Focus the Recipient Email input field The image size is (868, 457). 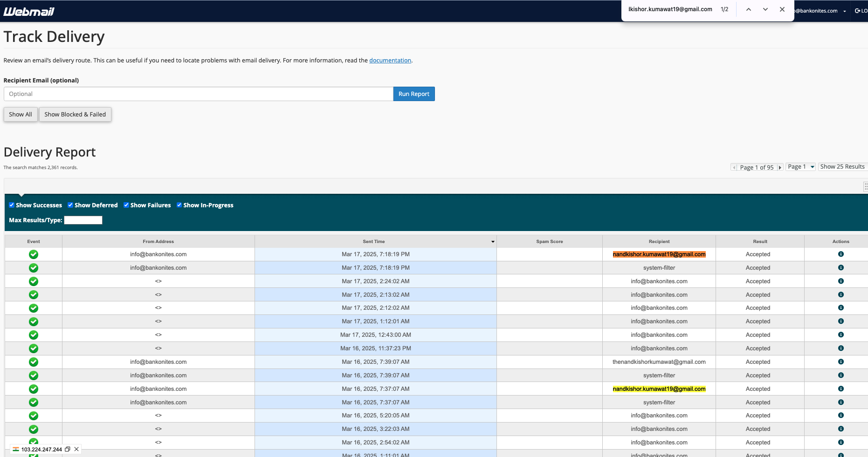(x=198, y=94)
